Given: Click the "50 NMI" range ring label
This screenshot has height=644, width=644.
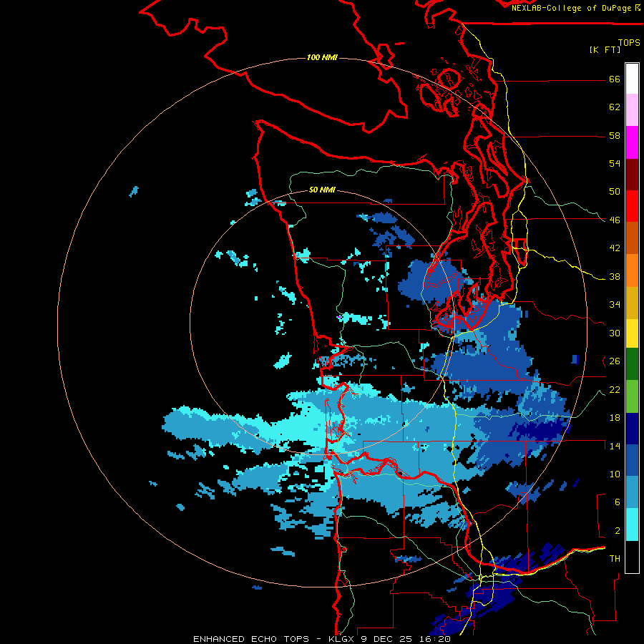Looking at the screenshot, I should click(322, 190).
